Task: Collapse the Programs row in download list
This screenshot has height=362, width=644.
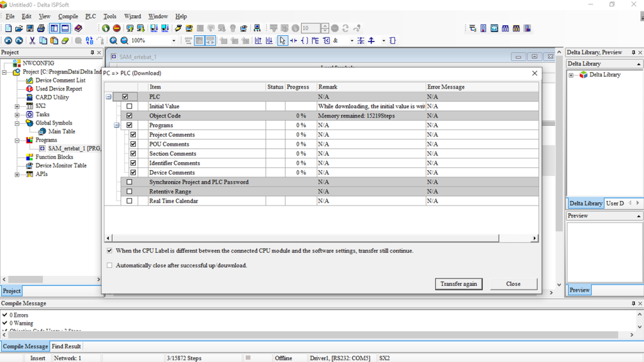Action: [x=116, y=125]
